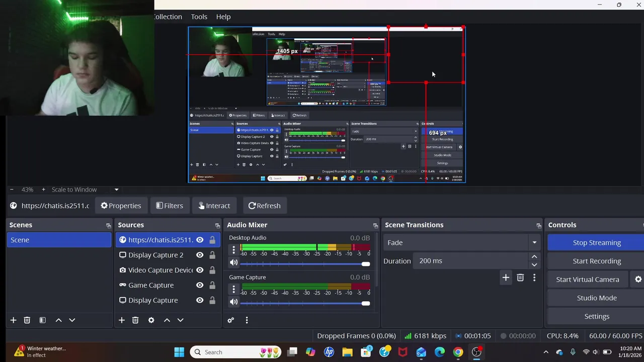The image size is (644, 362).
Task: Open Google Chrome from the taskbar
Action: pos(458,352)
